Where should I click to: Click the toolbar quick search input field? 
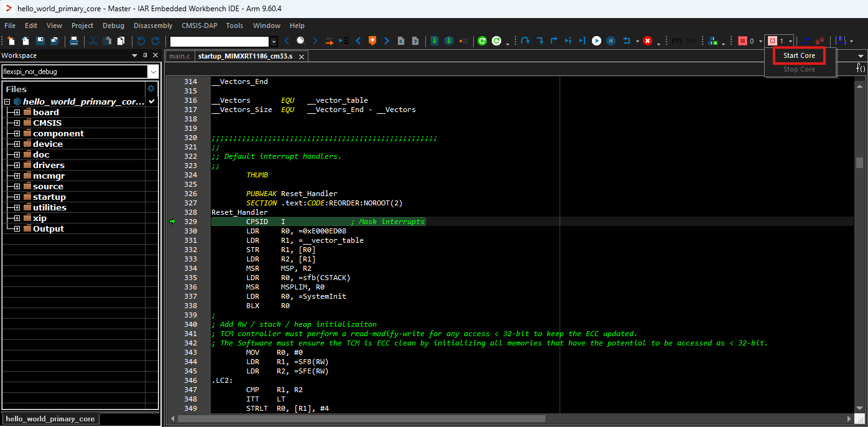[219, 42]
